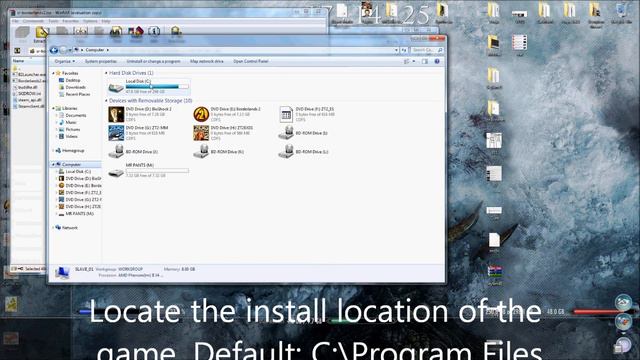640x360 pixels.
Task: Click System properties in command bar
Action: [101, 61]
